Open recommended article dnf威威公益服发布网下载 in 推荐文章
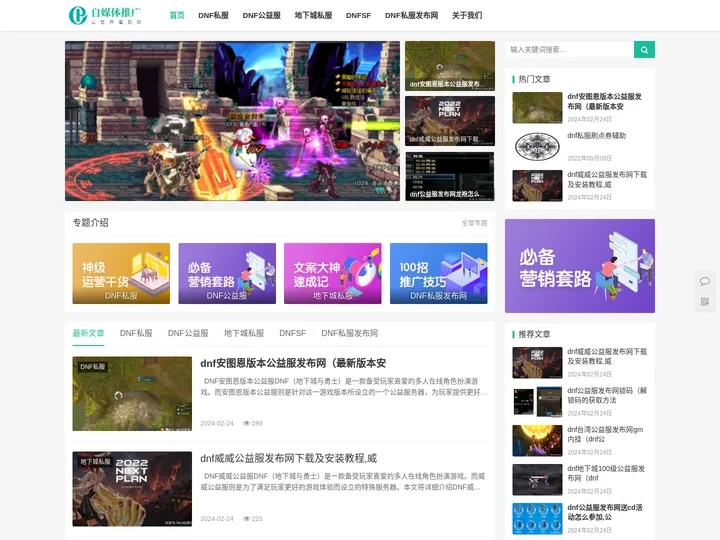Image resolution: width=720 pixels, height=540 pixels. pos(607,356)
